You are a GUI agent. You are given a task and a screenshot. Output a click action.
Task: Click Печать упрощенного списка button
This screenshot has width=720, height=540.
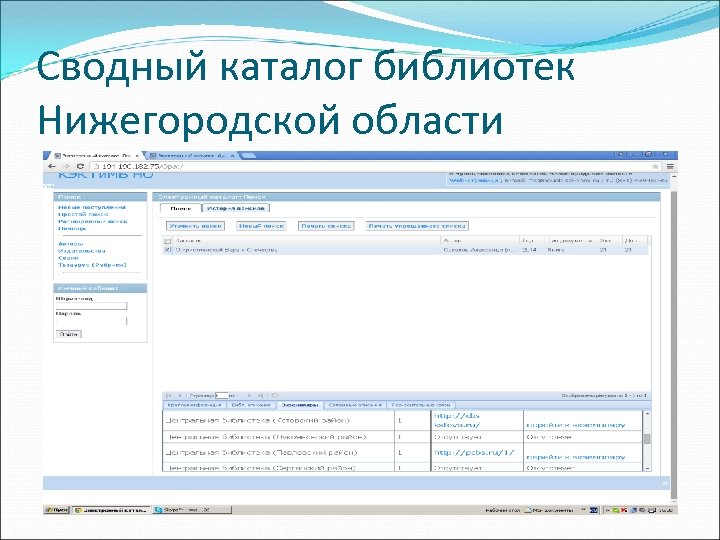pos(417,226)
